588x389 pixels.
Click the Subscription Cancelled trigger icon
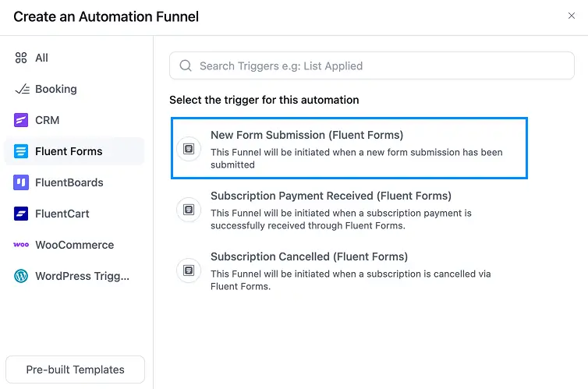coord(189,271)
